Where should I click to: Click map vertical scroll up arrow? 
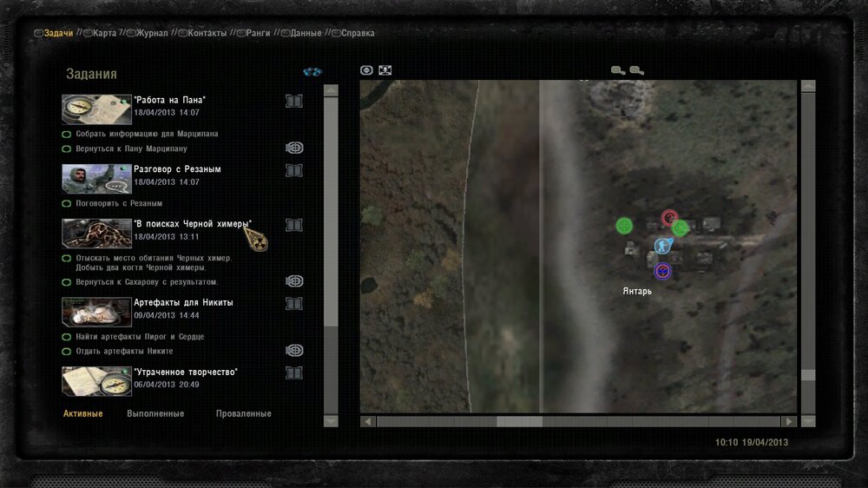pos(808,86)
